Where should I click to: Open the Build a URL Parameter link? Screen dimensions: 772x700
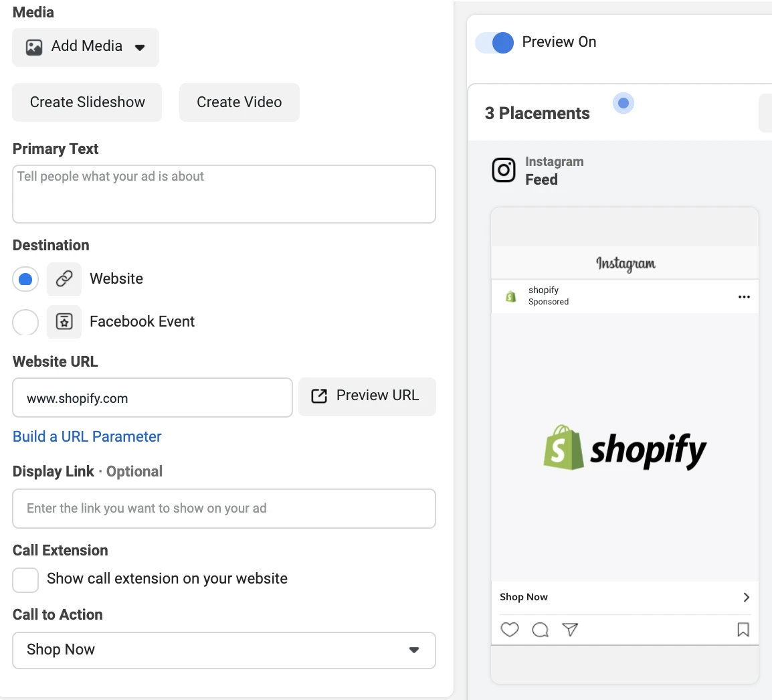87,436
